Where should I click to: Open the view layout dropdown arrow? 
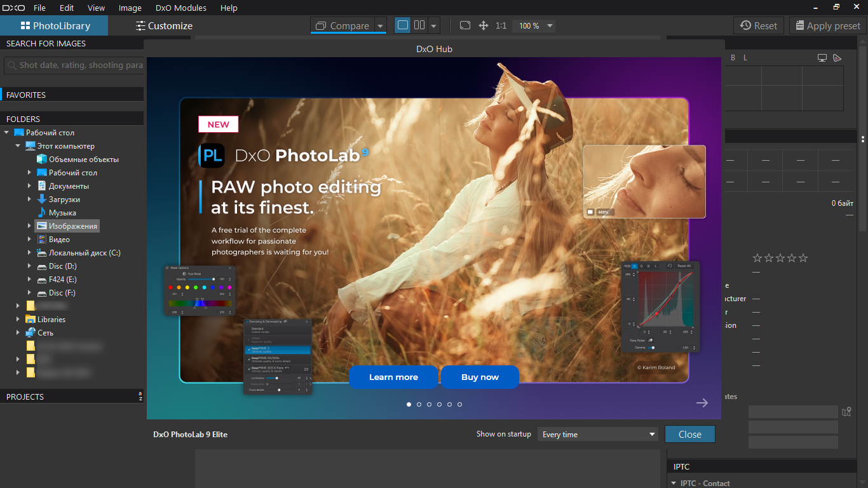(434, 26)
